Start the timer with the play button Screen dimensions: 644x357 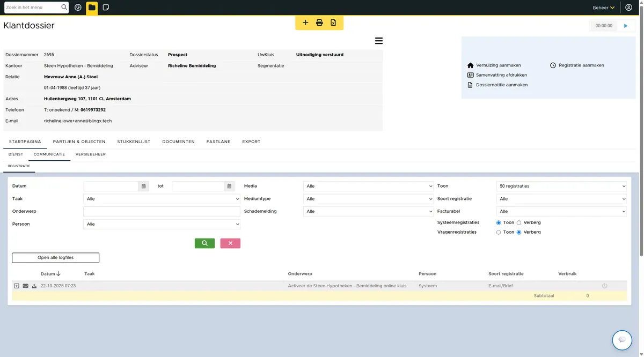pyautogui.click(x=626, y=26)
